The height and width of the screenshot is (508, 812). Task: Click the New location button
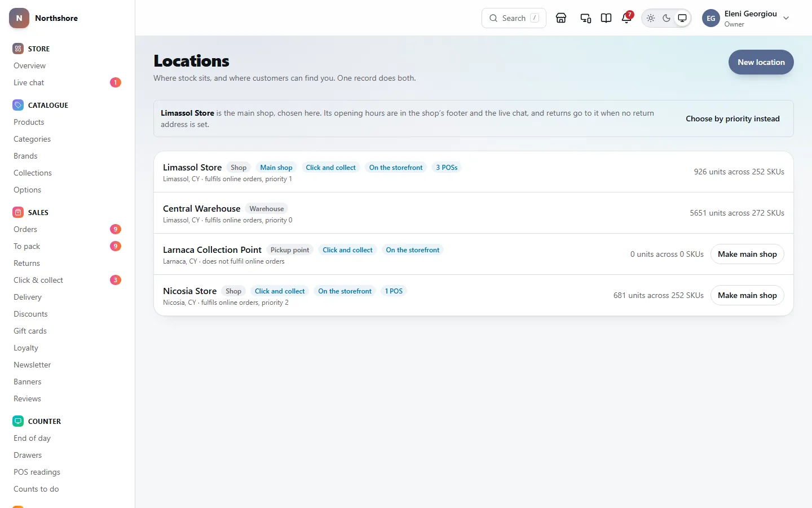(x=761, y=62)
